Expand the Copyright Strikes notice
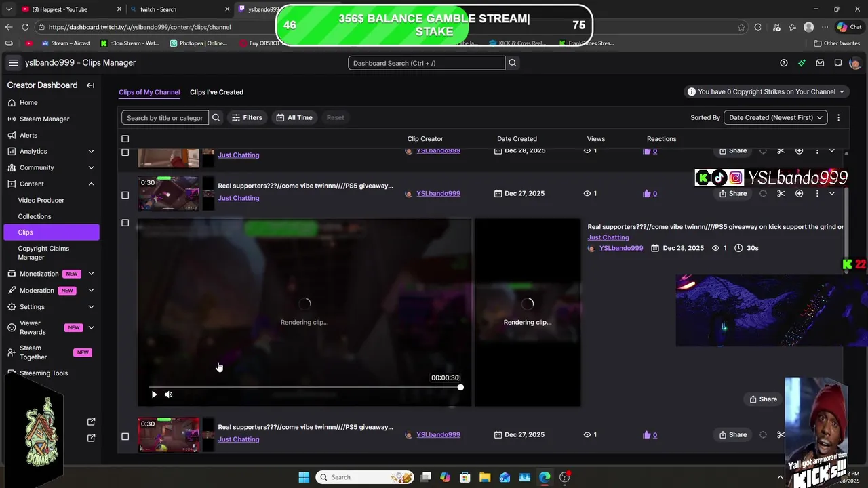868x488 pixels. point(766,91)
